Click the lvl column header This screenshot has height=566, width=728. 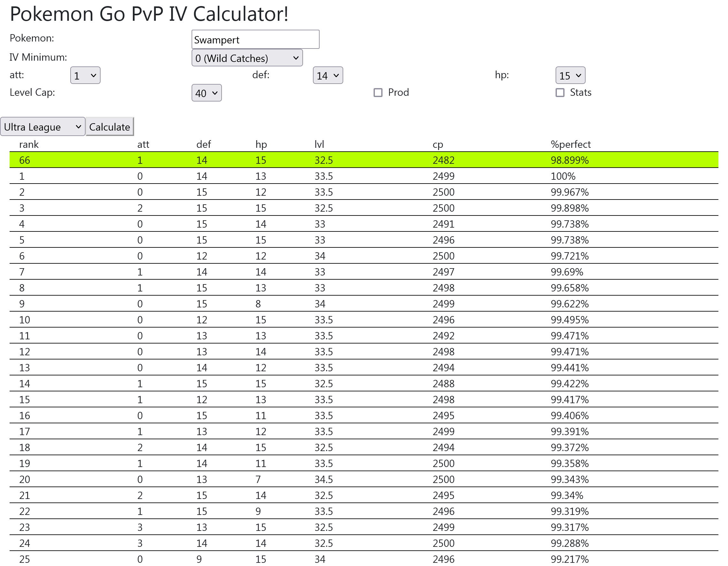(319, 144)
